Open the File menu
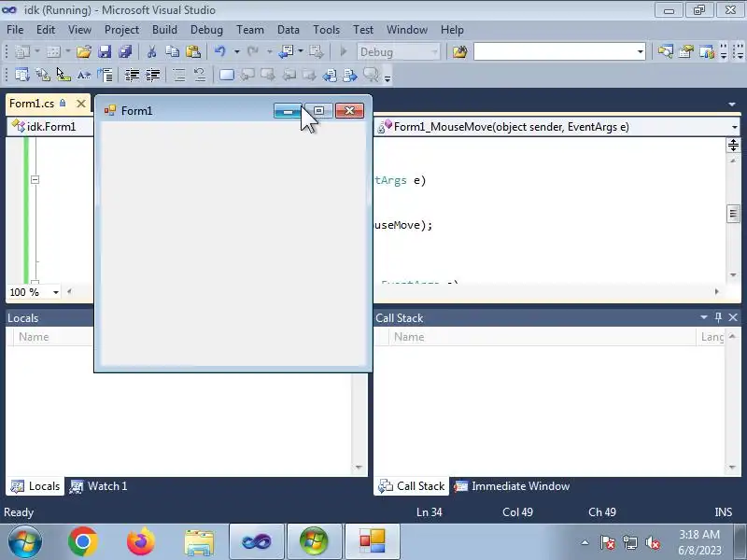747x560 pixels. coord(15,30)
